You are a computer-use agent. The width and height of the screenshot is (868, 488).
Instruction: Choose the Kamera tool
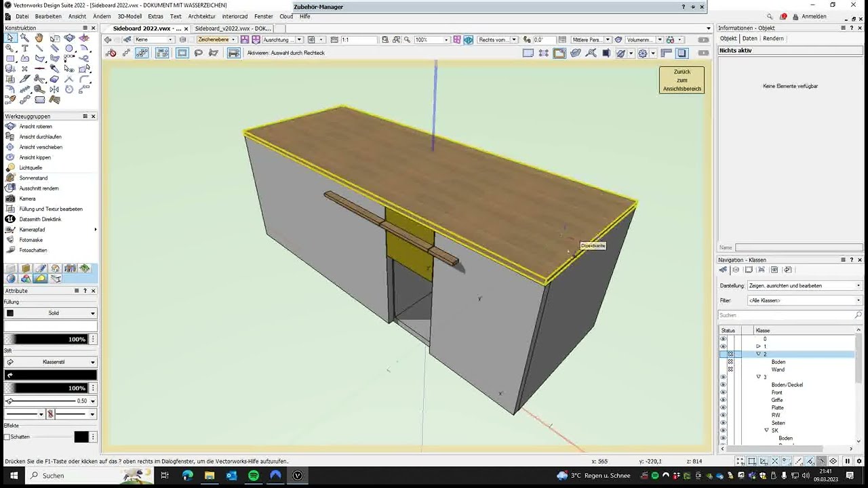coord(27,199)
